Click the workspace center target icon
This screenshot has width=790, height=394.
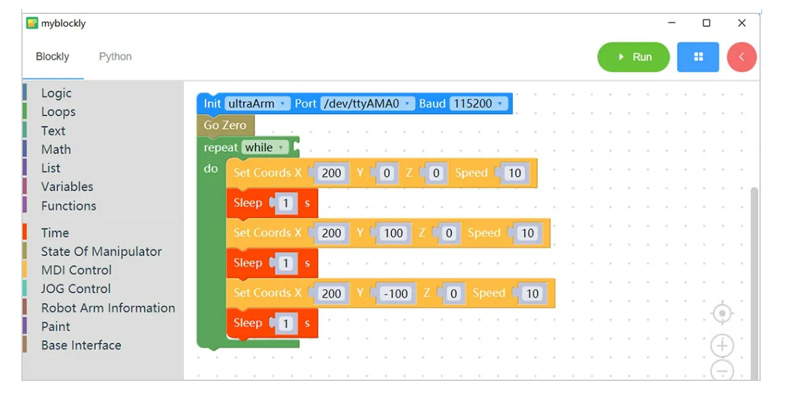(722, 313)
